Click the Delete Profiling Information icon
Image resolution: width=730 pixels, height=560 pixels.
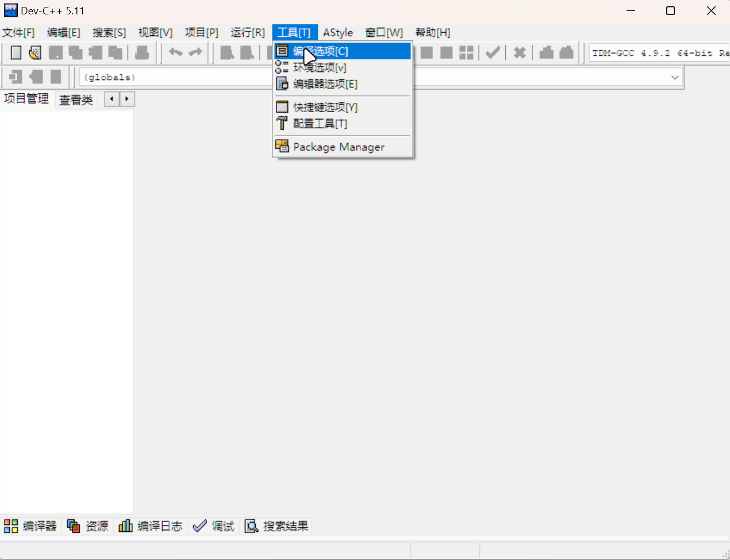click(567, 53)
